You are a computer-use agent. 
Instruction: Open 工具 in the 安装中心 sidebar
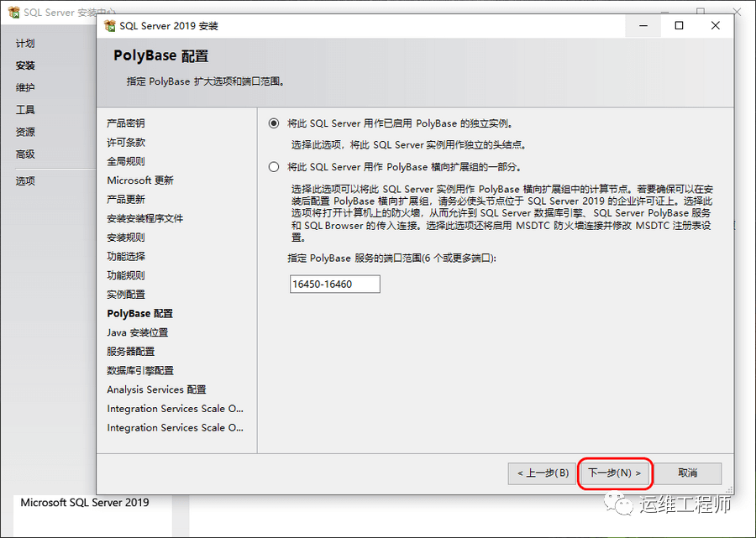point(25,110)
